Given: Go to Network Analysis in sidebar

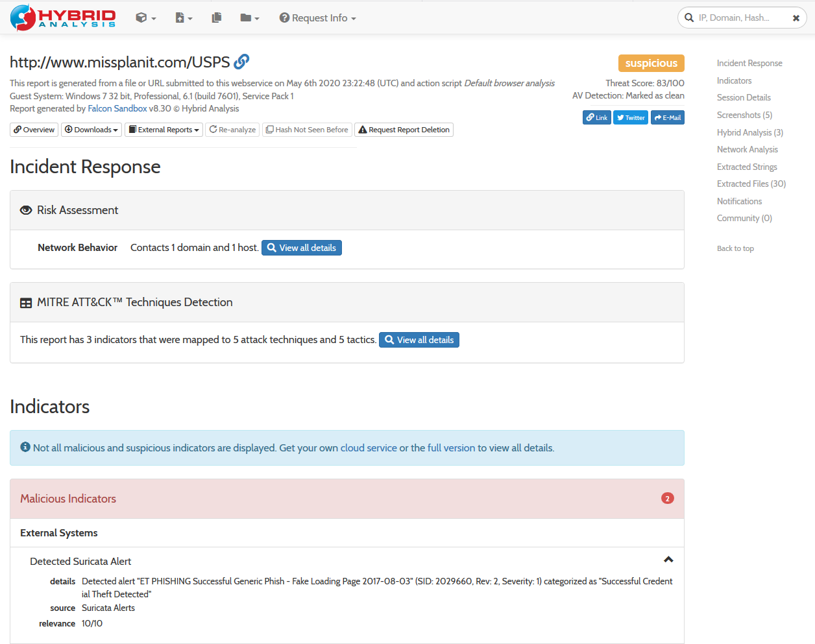Looking at the screenshot, I should [x=748, y=149].
